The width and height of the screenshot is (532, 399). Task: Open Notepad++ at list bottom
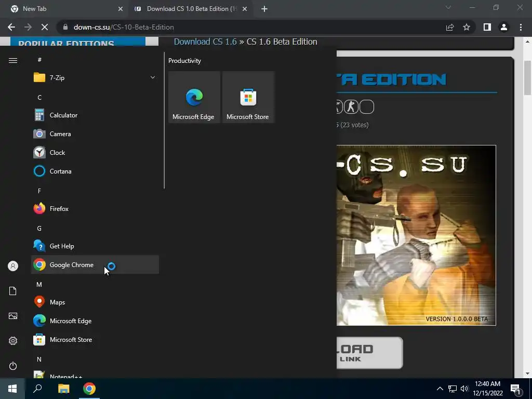95,374
